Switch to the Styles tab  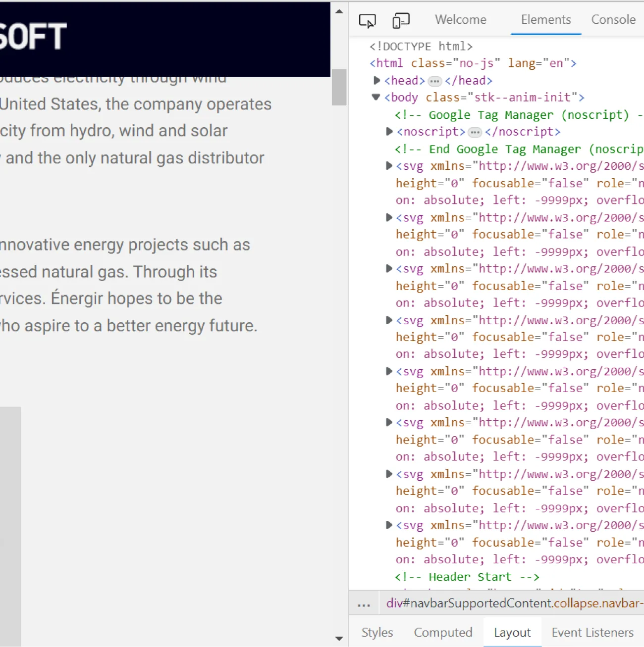(377, 632)
